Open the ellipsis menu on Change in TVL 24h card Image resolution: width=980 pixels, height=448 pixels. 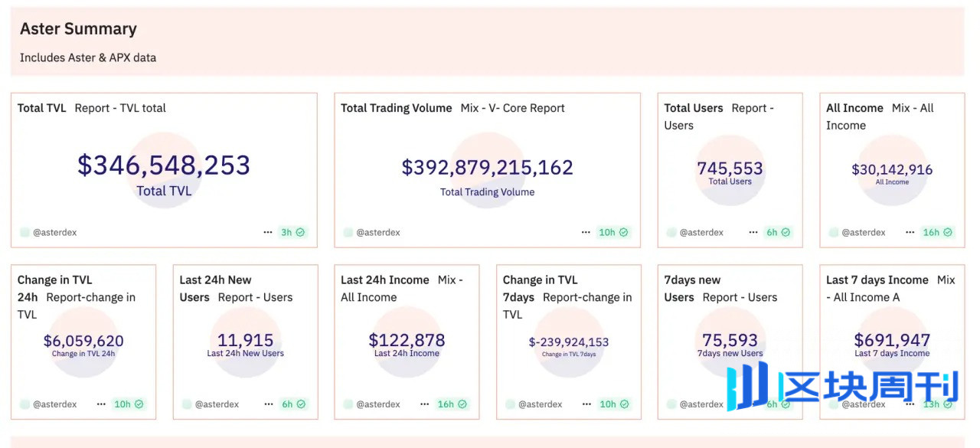coord(101,404)
